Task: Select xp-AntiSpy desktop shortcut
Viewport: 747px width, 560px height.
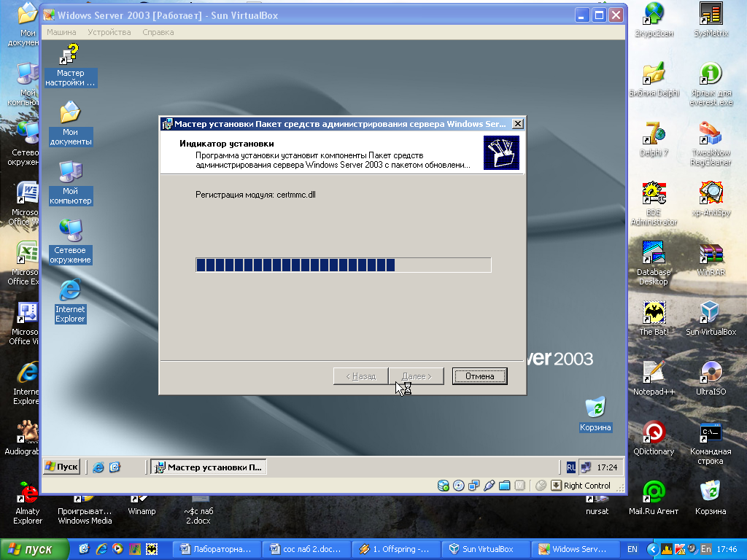Action: [711, 199]
